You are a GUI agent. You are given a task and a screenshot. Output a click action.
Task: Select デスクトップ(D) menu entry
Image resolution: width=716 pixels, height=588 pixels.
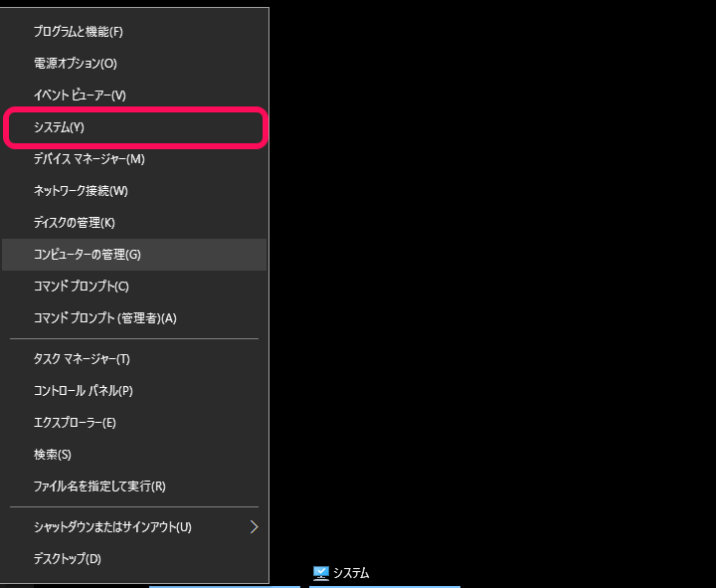134,558
